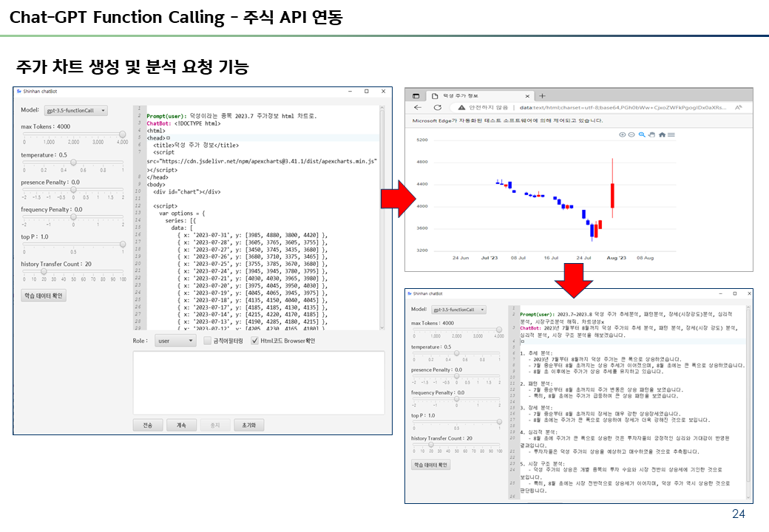Minimize the left Shinhan chatBot window
This screenshot has height=532, width=769.
click(350, 91)
